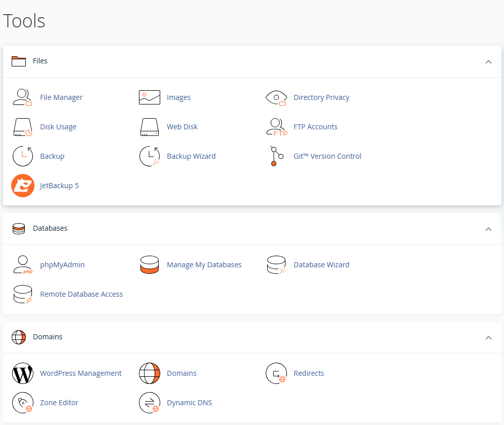Open the Images link

tap(178, 97)
